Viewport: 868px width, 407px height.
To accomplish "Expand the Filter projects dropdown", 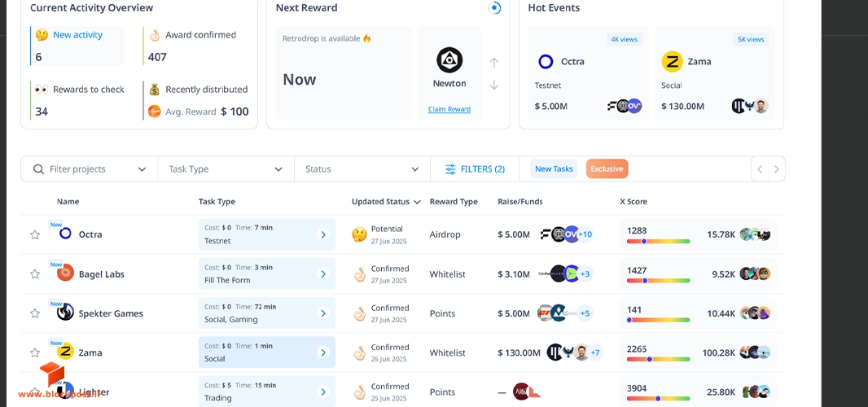I will [x=142, y=169].
